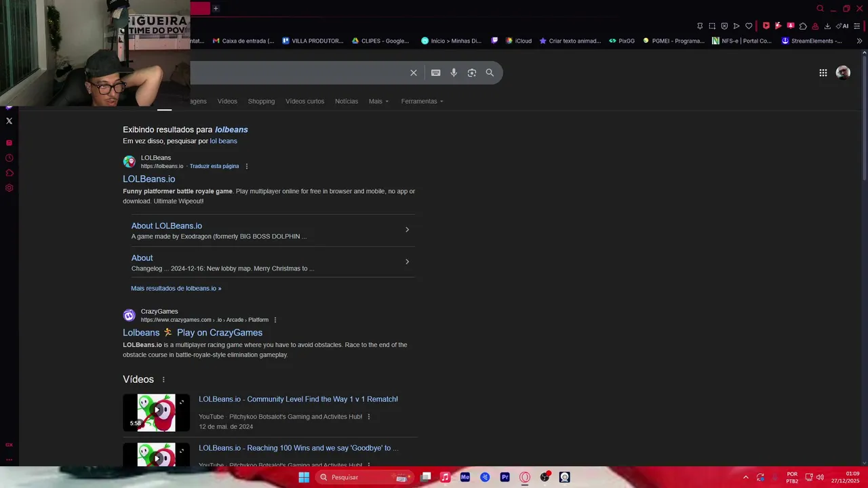Open the tab search magnifier in title bar
The height and width of the screenshot is (488, 868).
coord(820,8)
